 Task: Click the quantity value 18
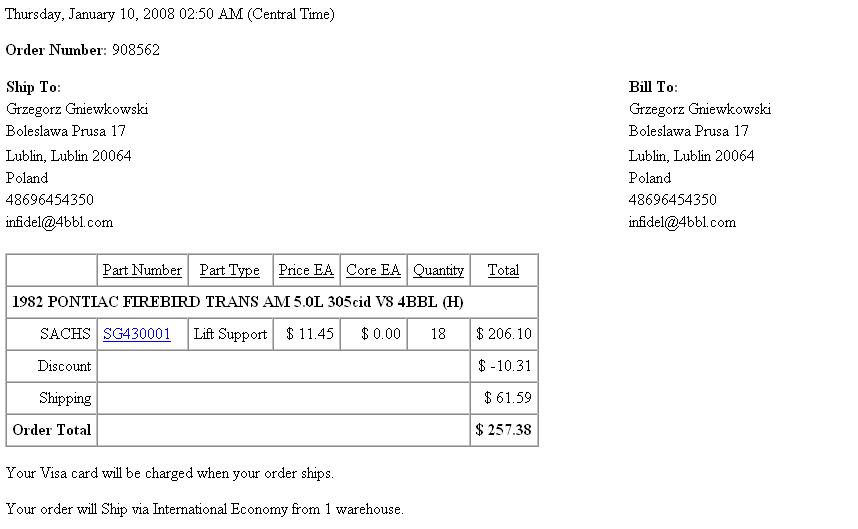(438, 334)
